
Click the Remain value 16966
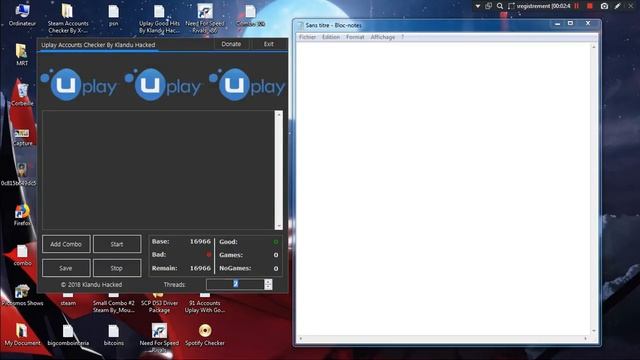tap(200, 268)
